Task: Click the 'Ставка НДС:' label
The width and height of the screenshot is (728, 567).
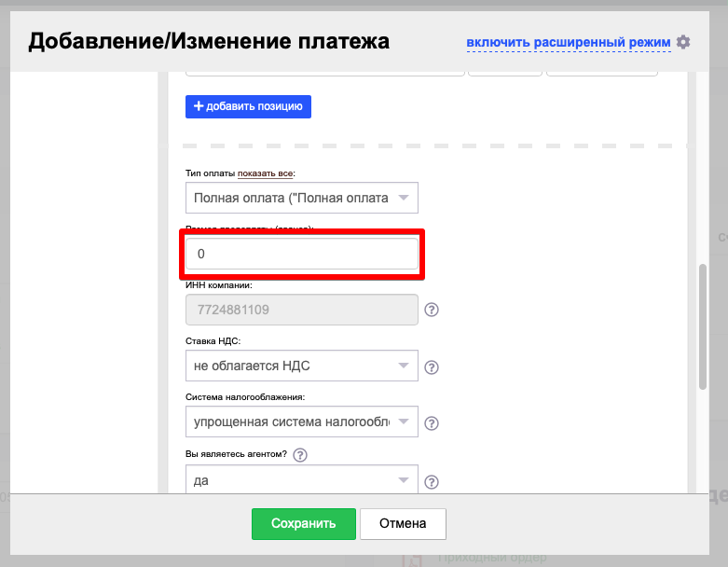Action: point(213,340)
